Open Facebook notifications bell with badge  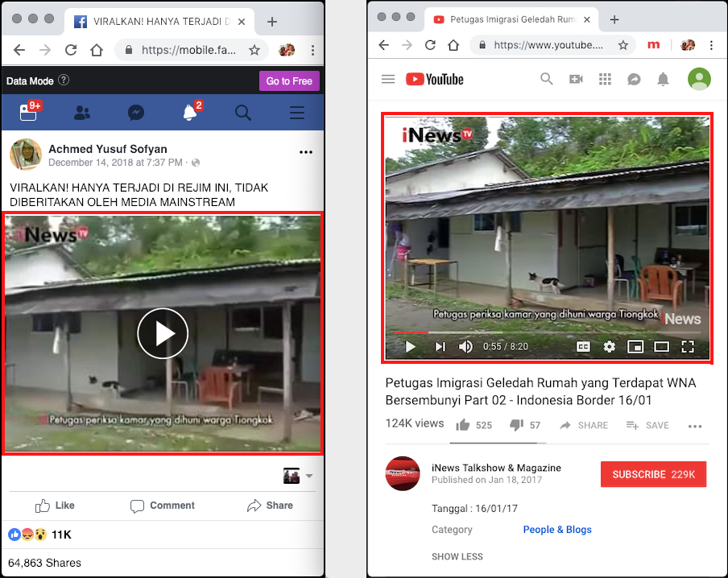[190, 113]
